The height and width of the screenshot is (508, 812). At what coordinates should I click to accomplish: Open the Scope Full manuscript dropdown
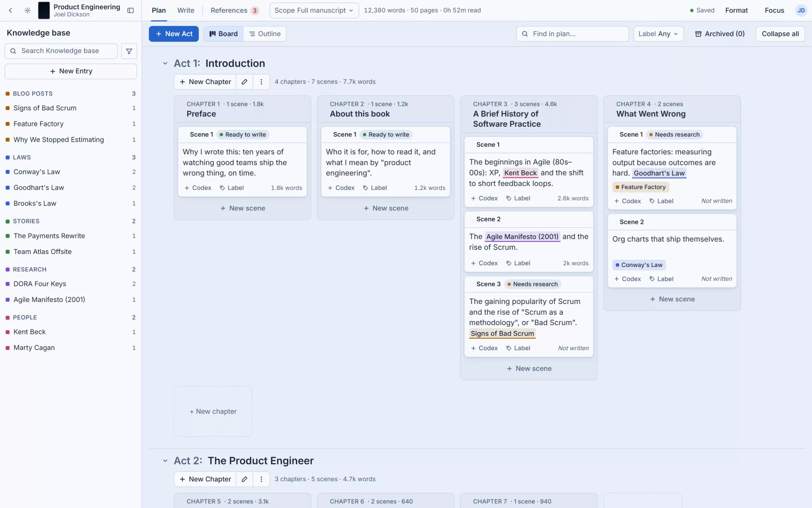point(314,11)
